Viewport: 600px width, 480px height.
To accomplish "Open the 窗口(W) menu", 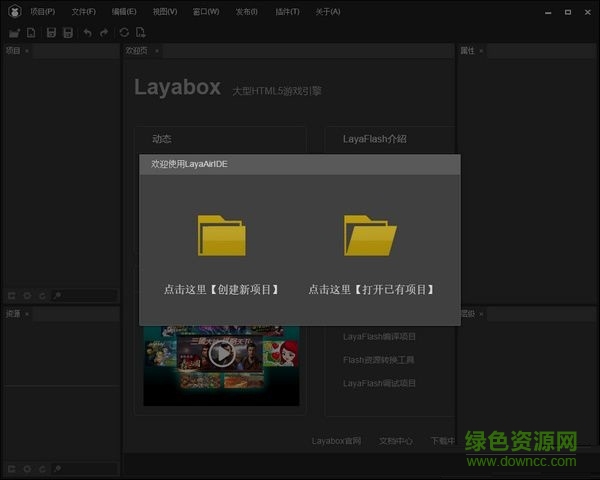I will 206,12.
